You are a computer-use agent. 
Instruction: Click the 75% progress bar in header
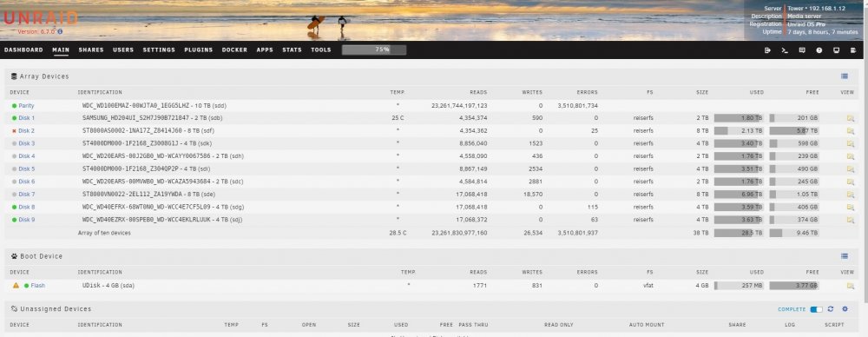[374, 50]
